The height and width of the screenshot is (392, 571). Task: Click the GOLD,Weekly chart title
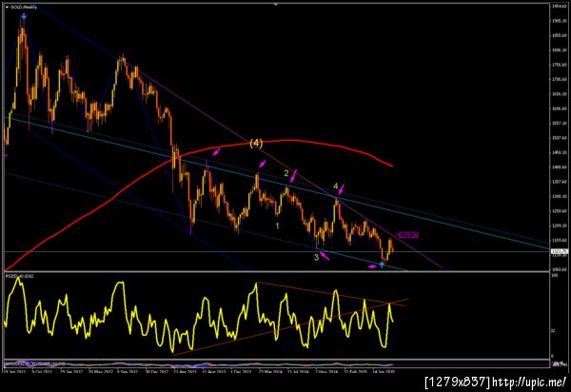[x=23, y=7]
